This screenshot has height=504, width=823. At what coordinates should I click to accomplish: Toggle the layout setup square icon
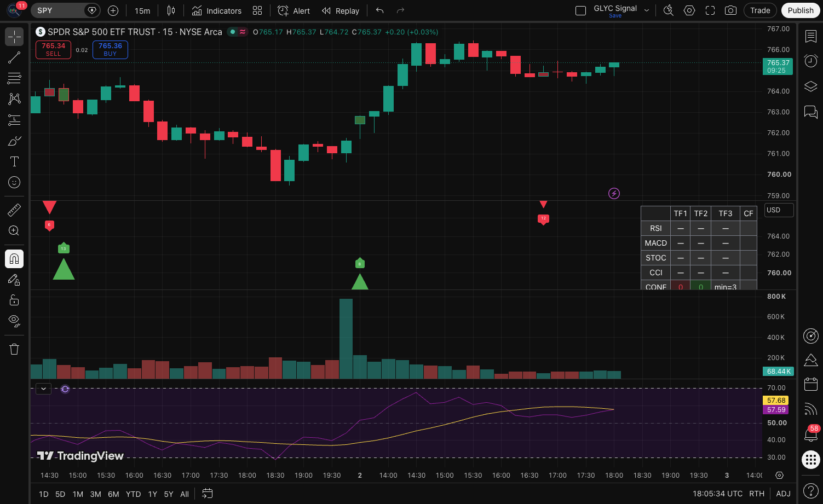point(581,10)
